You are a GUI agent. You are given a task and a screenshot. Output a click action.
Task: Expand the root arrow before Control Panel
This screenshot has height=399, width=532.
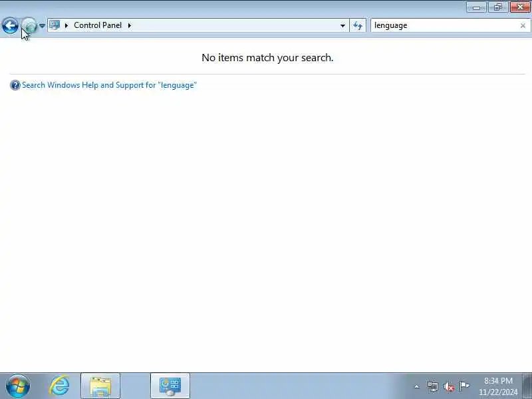coord(66,25)
